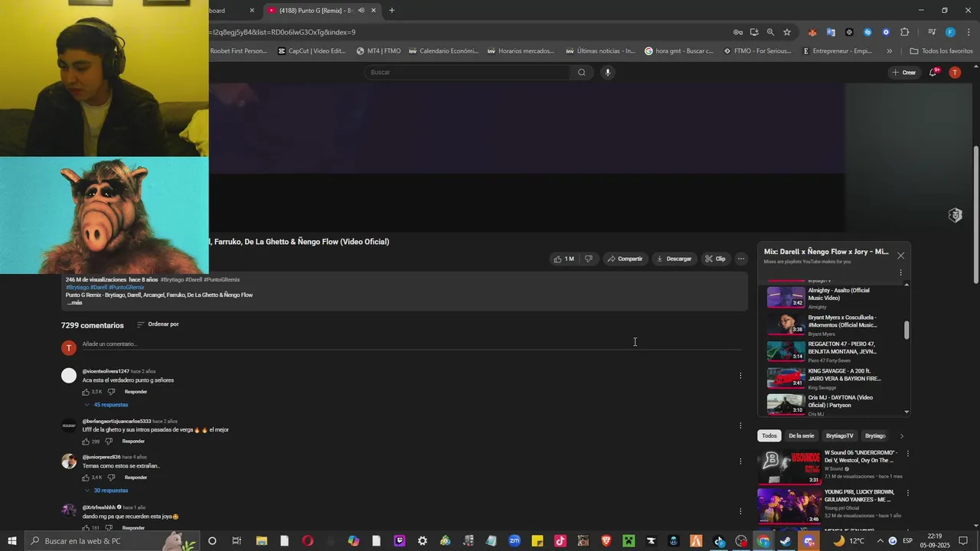Mute the Punto G Remix tab audio
This screenshot has height=551, width=980.
click(x=361, y=11)
